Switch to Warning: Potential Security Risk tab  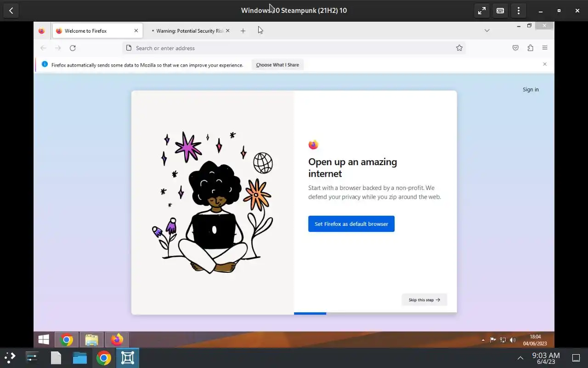pos(190,31)
